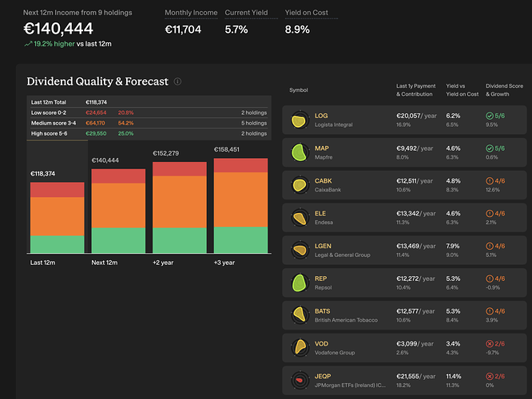Open the LOG ticker symbol link
The image size is (532, 399).
click(x=321, y=116)
